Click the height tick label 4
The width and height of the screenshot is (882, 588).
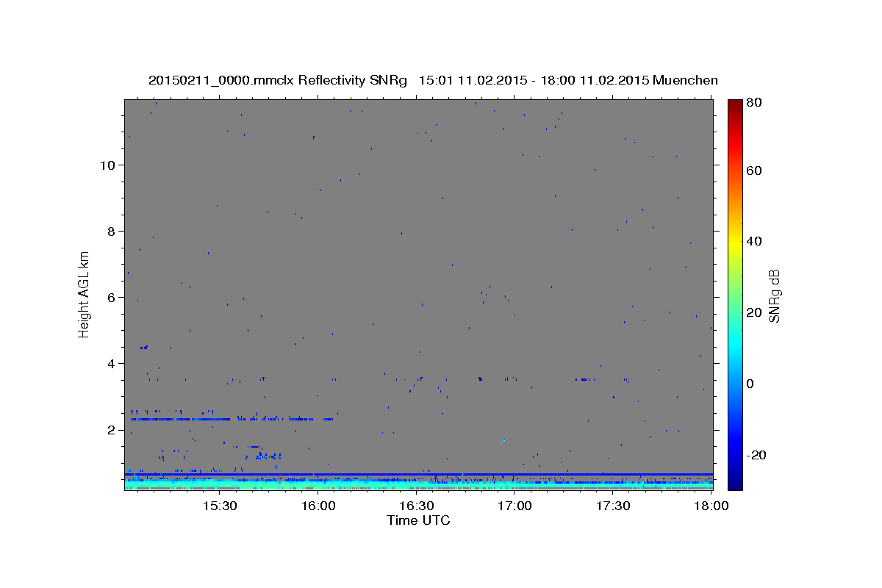coord(112,363)
